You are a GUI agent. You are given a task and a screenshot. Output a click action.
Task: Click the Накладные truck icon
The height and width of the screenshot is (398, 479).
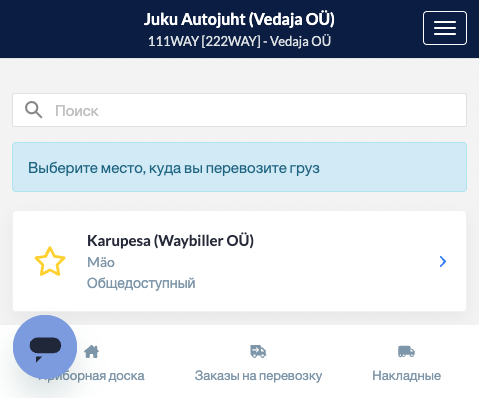pyautogui.click(x=406, y=351)
